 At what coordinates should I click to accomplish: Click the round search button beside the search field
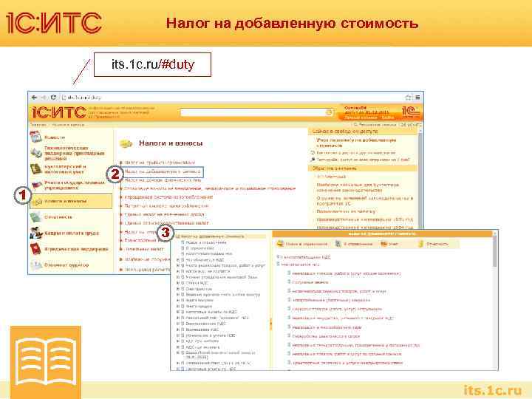[x=329, y=112]
